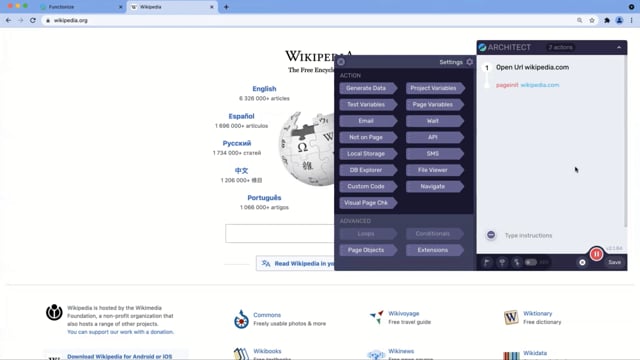The image size is (640, 360).
Task: Open Português Wikipedia link
Action: (x=264, y=198)
